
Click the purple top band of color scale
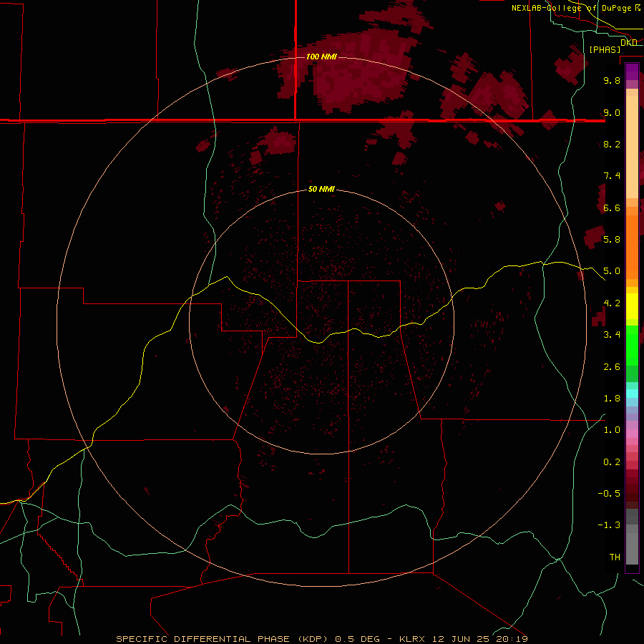pos(632,72)
